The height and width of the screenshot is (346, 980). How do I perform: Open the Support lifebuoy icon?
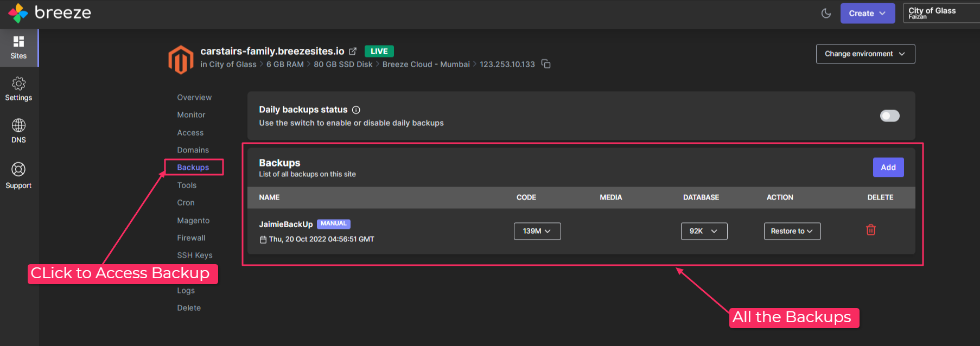(x=18, y=169)
